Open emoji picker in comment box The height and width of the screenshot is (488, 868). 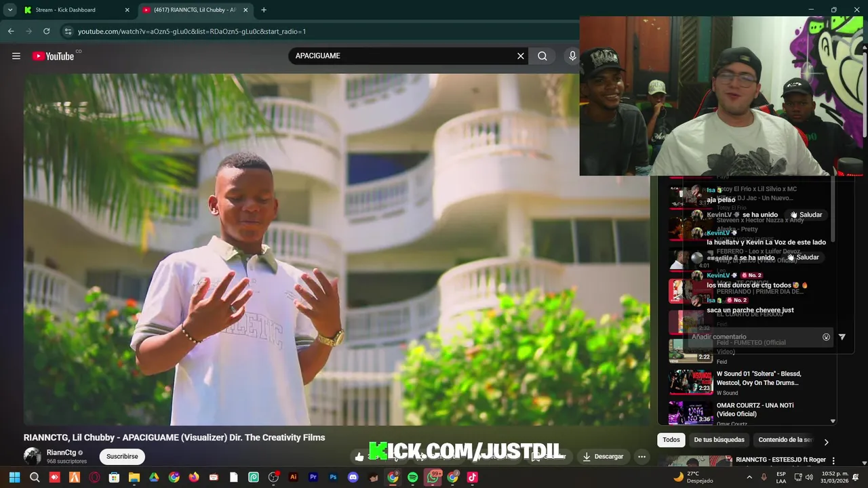826,337
